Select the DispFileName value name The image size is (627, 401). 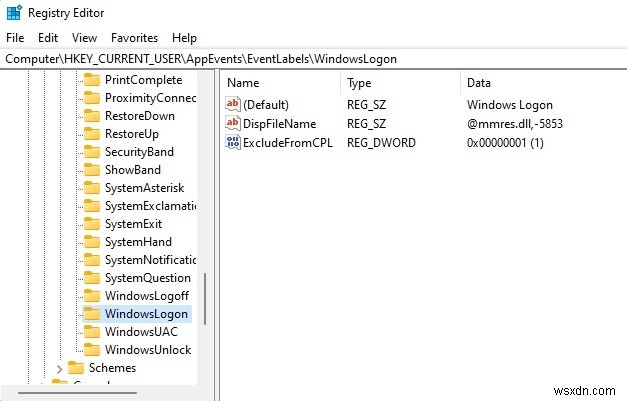280,124
